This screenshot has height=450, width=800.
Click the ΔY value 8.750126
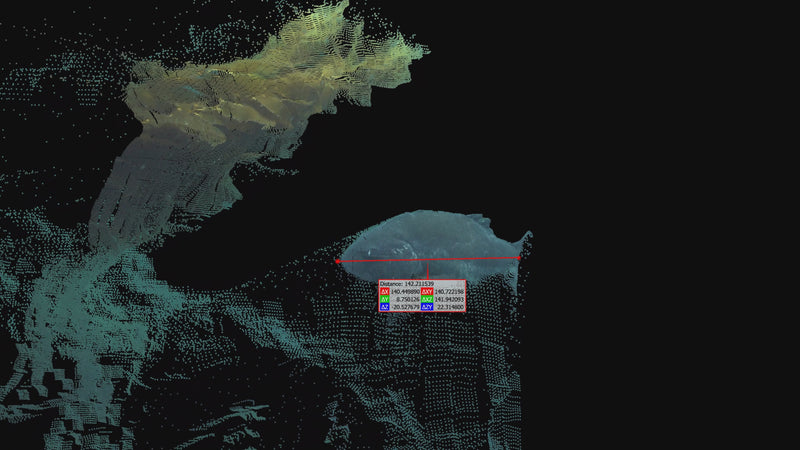point(408,299)
